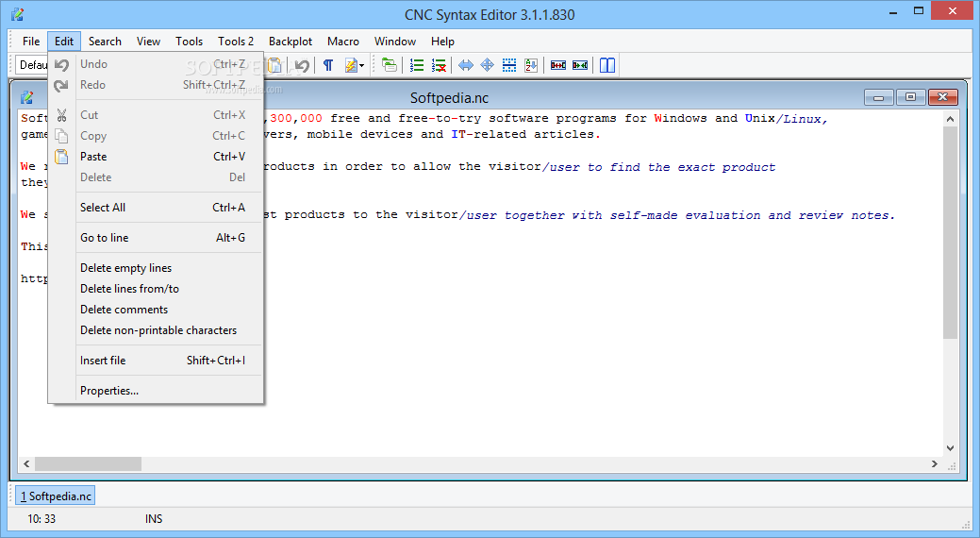The image size is (980, 538).
Task: Click the vertical scrollbar thumb
Action: pos(950,231)
